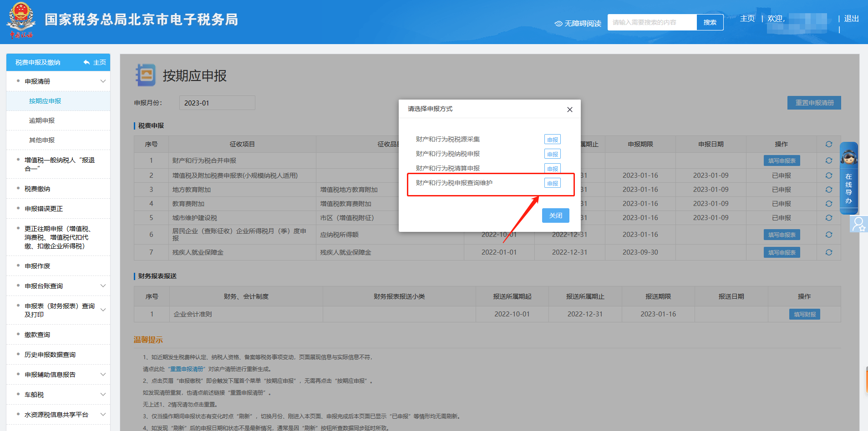Click 申报 for 财产和行为税税源采集
Viewport: 868px width, 431px height.
click(x=553, y=140)
